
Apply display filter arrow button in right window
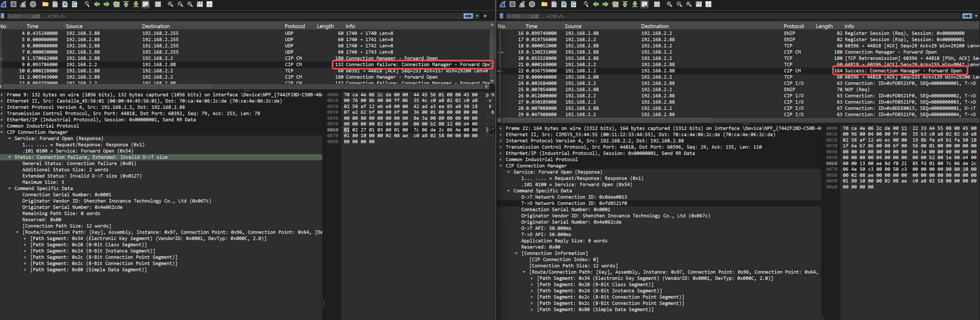coord(967,16)
